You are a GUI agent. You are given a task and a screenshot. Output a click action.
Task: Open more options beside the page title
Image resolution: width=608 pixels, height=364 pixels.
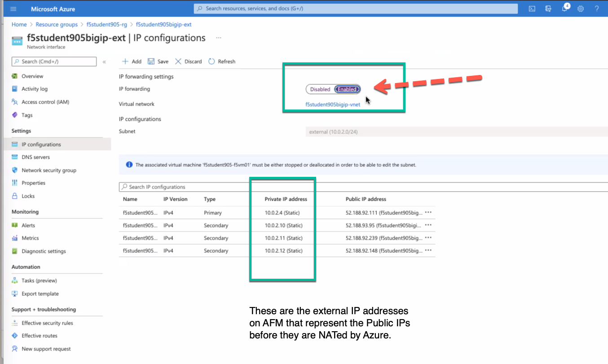click(x=219, y=38)
